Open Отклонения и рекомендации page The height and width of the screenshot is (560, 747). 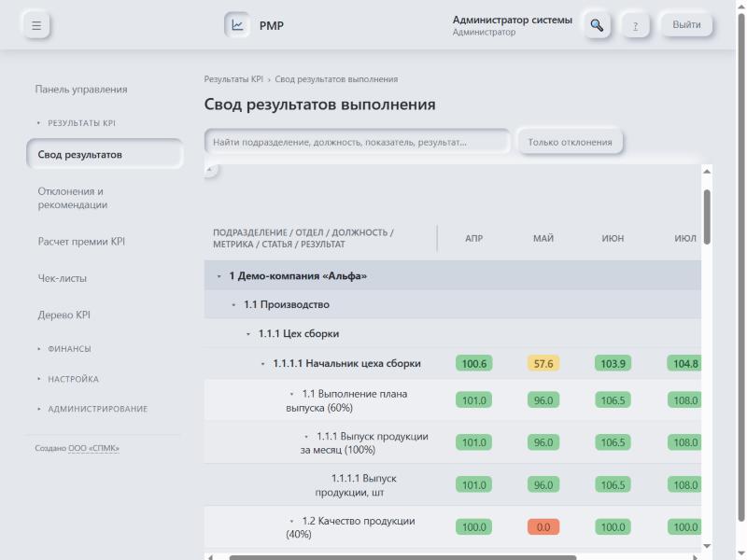[73, 198]
